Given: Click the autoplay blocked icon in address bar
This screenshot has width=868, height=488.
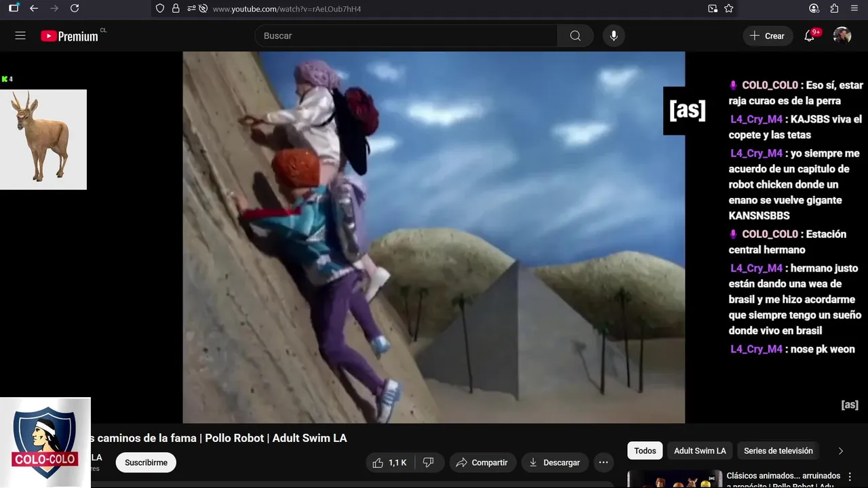Looking at the screenshot, I should point(203,9).
